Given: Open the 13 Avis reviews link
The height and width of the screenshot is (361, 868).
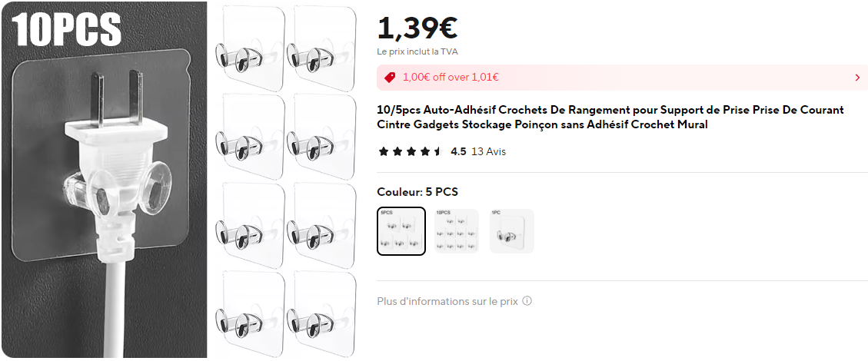Looking at the screenshot, I should coord(488,151).
